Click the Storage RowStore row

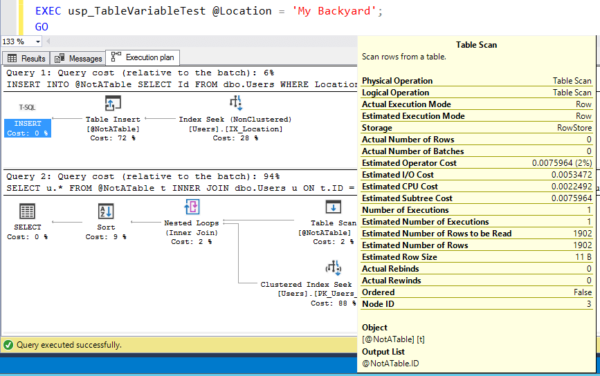[477, 128]
